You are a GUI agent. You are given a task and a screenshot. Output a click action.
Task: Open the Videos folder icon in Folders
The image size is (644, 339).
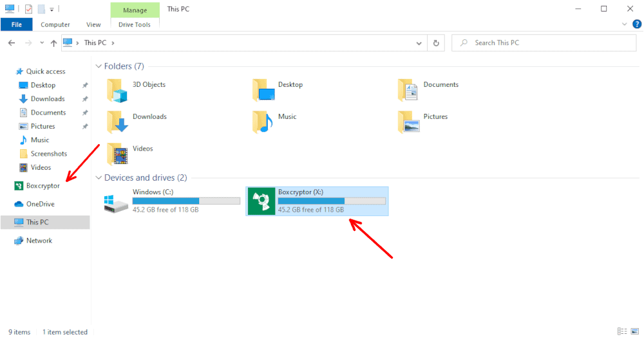tap(117, 154)
